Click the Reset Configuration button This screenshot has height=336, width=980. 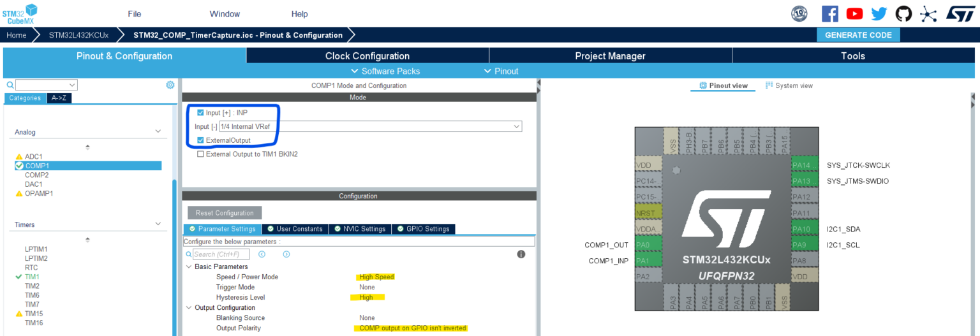225,213
